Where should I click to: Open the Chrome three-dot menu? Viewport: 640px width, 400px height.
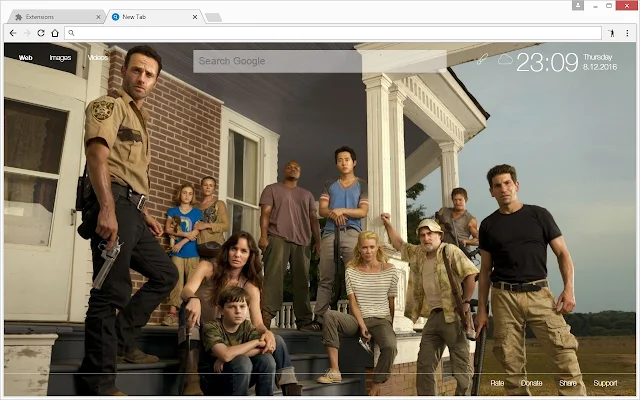[627, 33]
